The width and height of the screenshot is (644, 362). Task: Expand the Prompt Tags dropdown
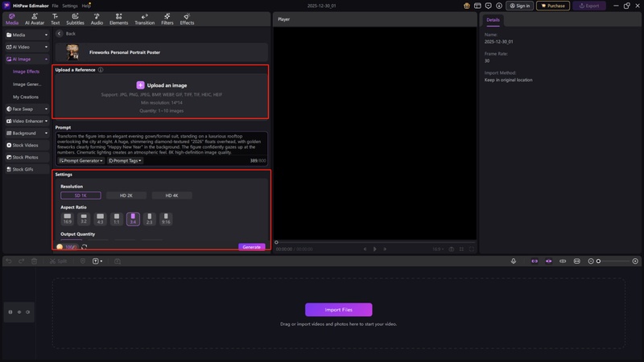click(x=125, y=161)
